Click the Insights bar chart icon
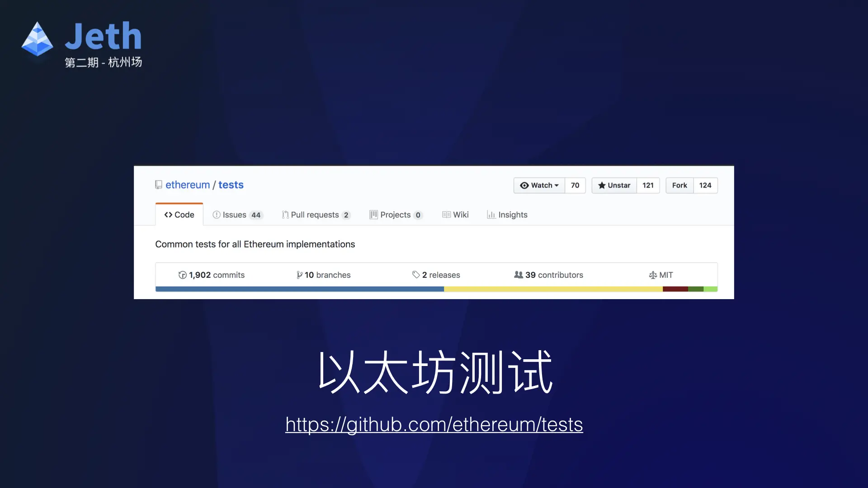Screen dimensions: 868x488 click(491, 215)
